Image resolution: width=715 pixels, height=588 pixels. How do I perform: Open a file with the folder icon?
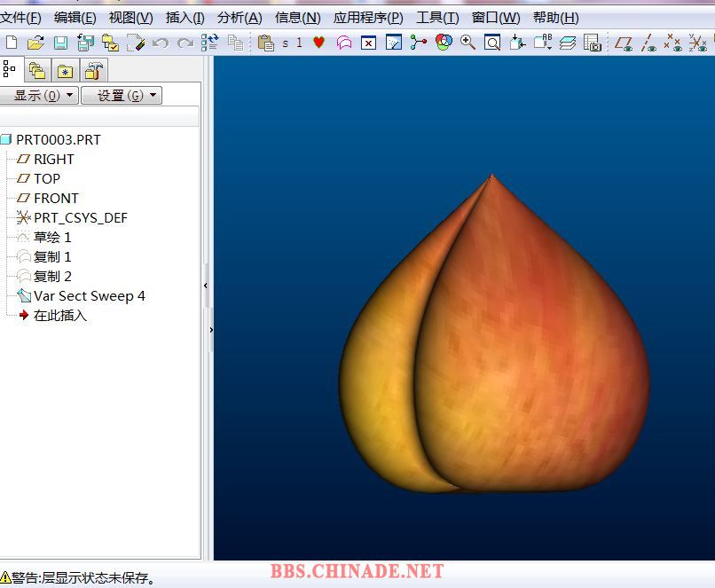(35, 43)
